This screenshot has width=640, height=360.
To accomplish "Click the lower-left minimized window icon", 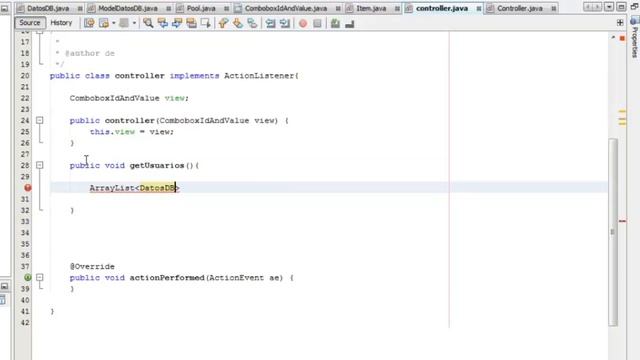I will (4, 287).
